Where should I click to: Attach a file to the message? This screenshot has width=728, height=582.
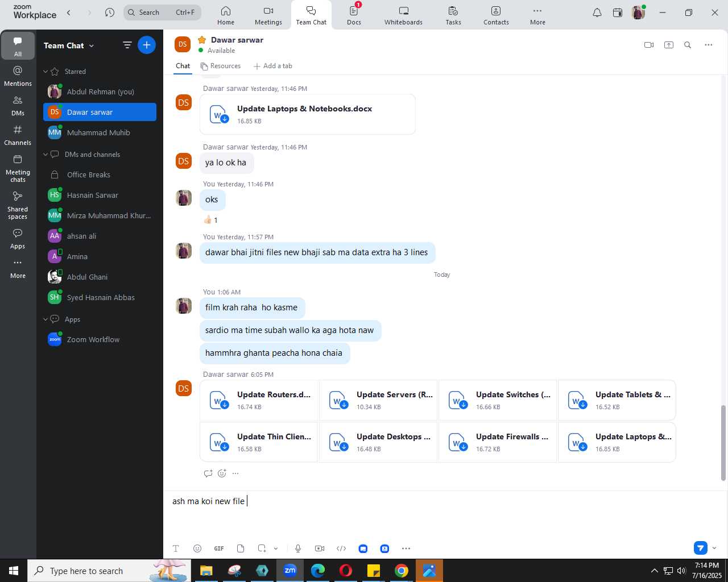point(241,548)
